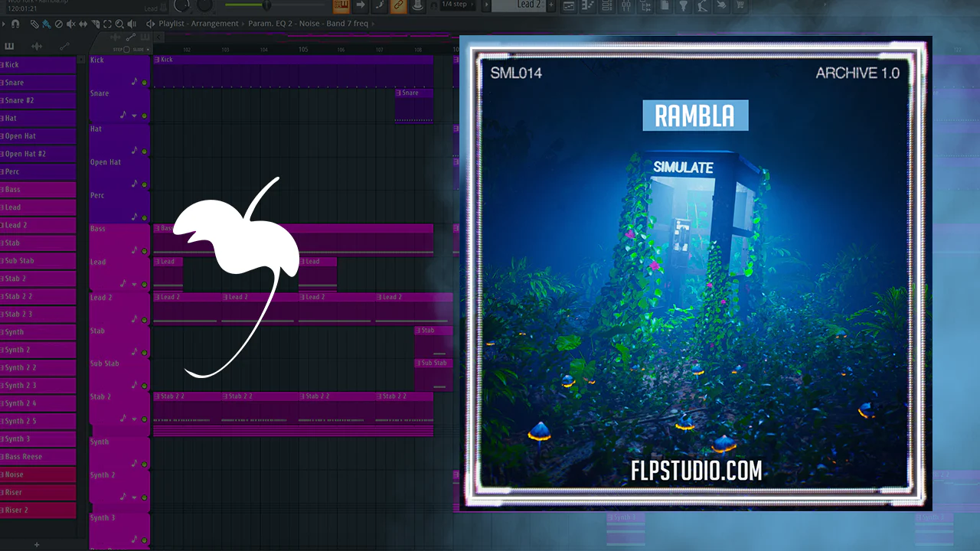Select Open Hat #2 in the picker list
The width and height of the screenshot is (980, 551).
point(38,154)
